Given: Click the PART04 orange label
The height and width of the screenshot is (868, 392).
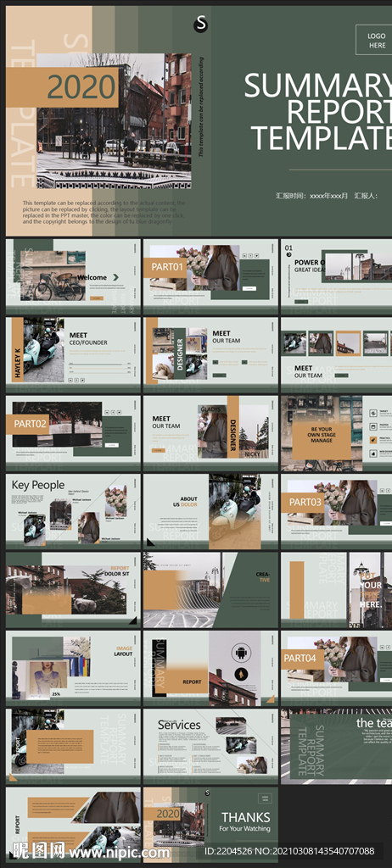Looking at the screenshot, I should tap(302, 659).
